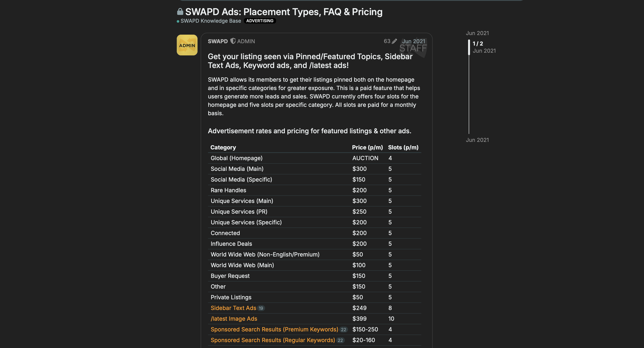Click the 19 badge beside Sidebar Text Ads
This screenshot has height=348, width=644.
click(x=261, y=308)
